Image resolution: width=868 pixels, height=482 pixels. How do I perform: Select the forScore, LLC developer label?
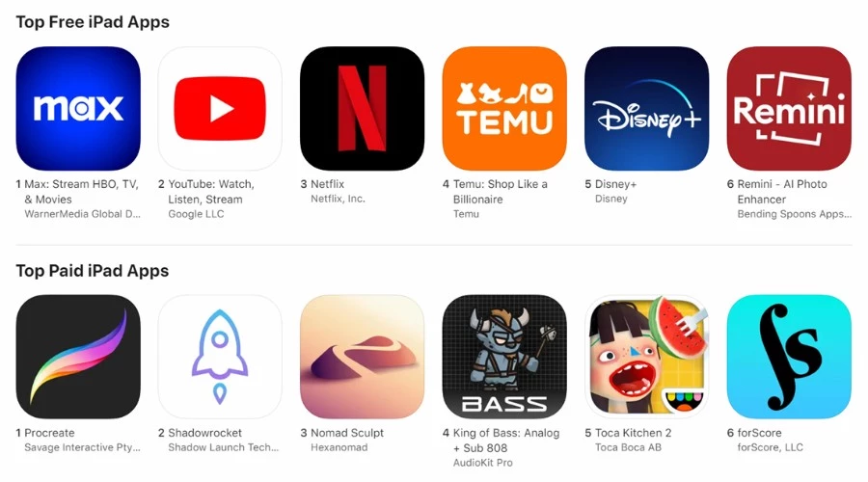click(770, 447)
